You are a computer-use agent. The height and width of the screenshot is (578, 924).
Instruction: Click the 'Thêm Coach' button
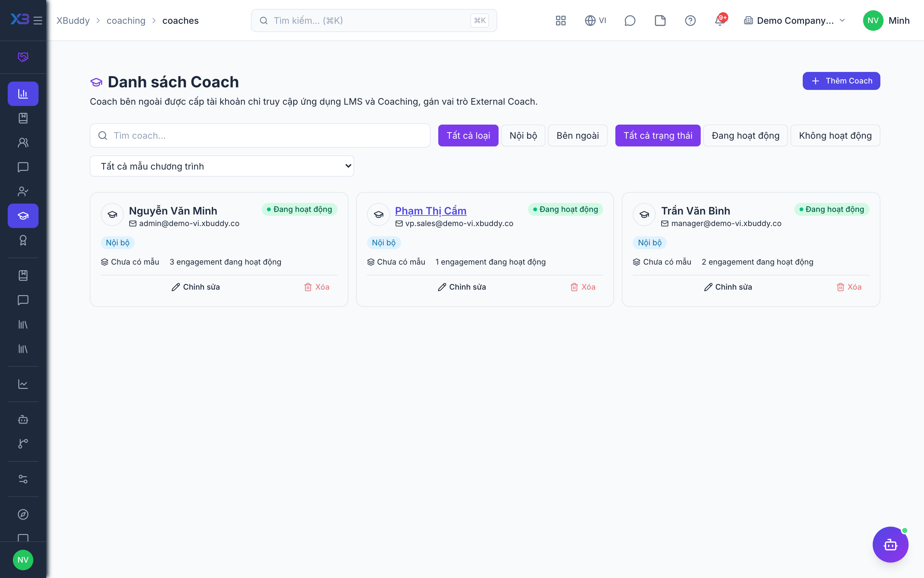coord(841,81)
